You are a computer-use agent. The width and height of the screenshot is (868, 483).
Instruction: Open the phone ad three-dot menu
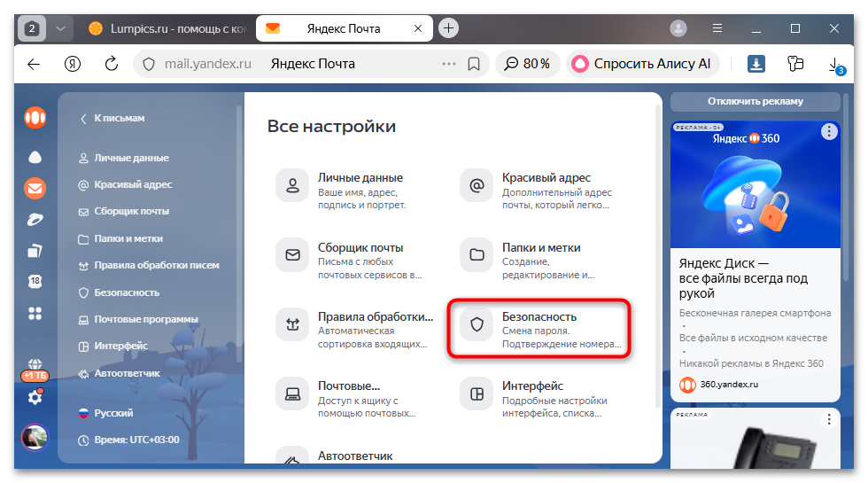(829, 419)
